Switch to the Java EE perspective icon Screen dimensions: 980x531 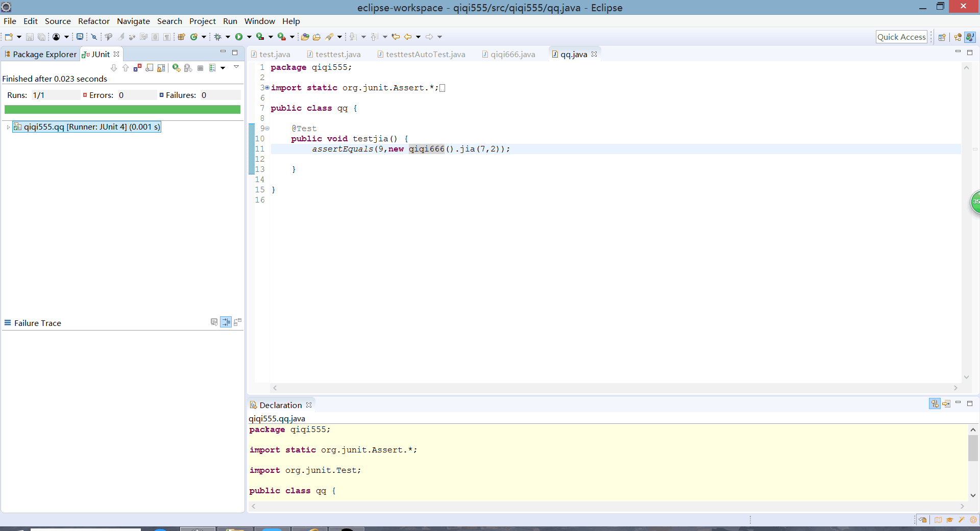tap(958, 37)
